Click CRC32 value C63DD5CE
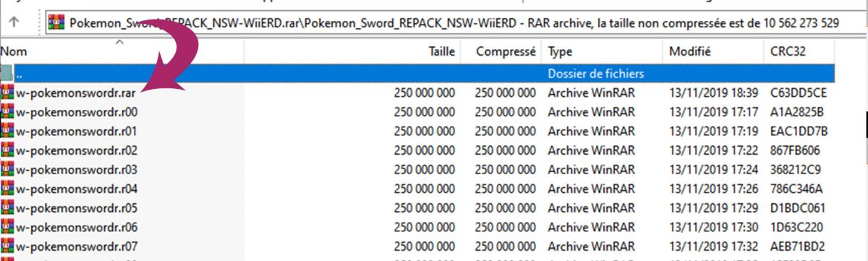The width and height of the screenshot is (868, 261). [799, 93]
